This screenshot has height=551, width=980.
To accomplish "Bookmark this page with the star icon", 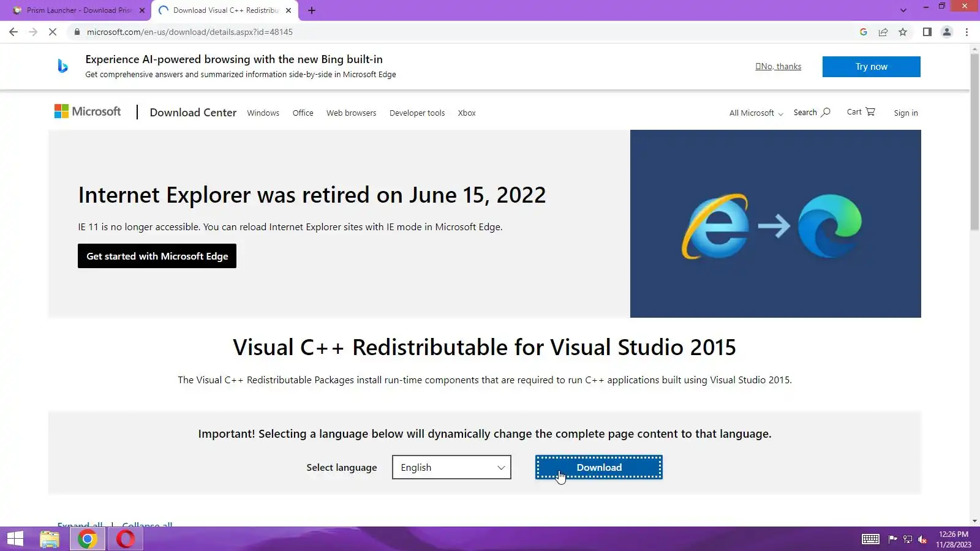I will pyautogui.click(x=903, y=32).
